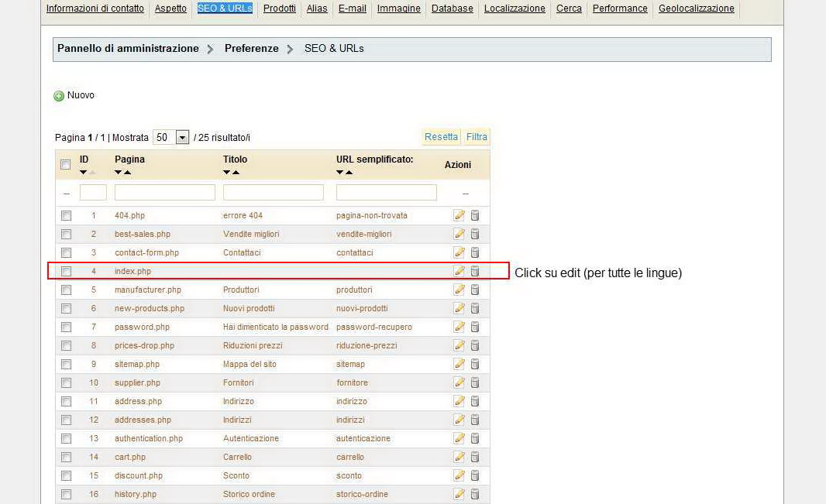Click the edit pencil for 404.php

pos(459,215)
